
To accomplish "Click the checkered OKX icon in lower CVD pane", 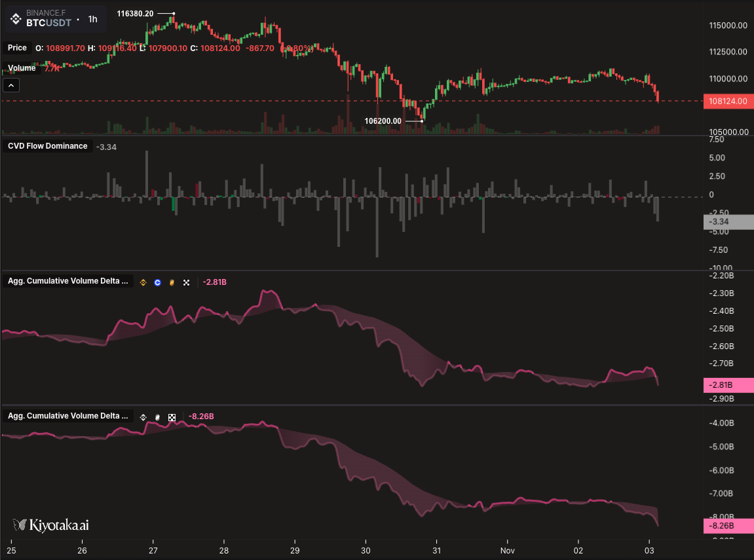I will click(172, 417).
